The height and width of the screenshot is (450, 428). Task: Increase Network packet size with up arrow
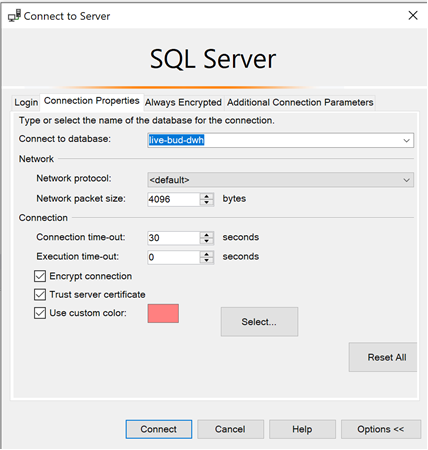(207, 196)
